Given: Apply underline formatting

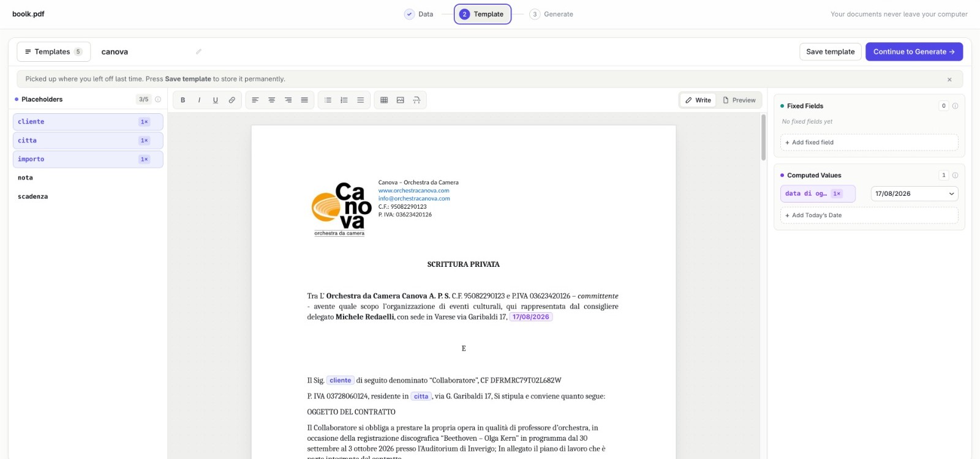Looking at the screenshot, I should 216,100.
